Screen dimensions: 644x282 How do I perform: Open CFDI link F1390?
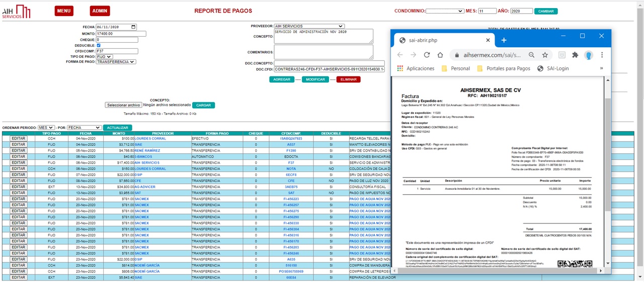coord(291,151)
